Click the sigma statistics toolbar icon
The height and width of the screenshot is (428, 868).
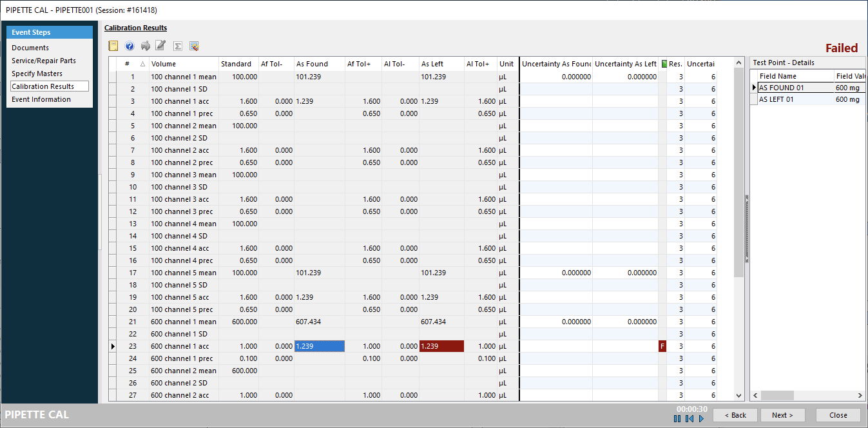pos(178,46)
